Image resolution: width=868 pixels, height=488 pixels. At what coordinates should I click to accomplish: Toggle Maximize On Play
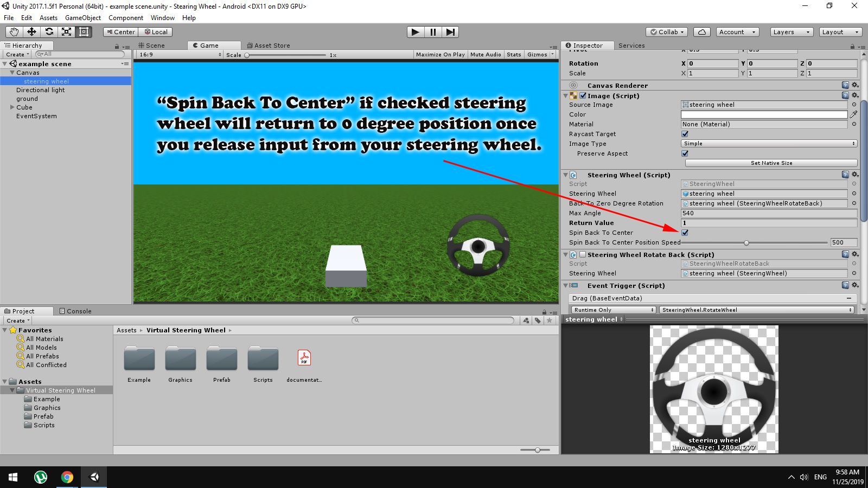441,54
